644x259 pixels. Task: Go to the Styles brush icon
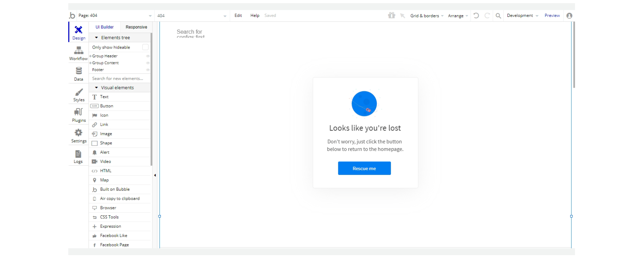79,94
